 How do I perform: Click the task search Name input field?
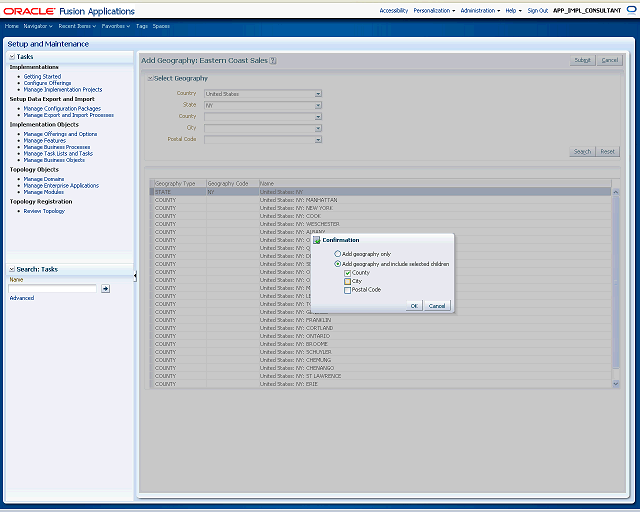pyautogui.click(x=52, y=289)
